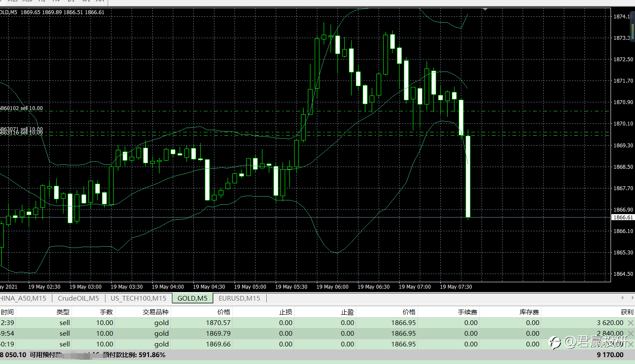Sort orders by the 交易品种 column header
The image size is (635, 364).
coord(156,312)
